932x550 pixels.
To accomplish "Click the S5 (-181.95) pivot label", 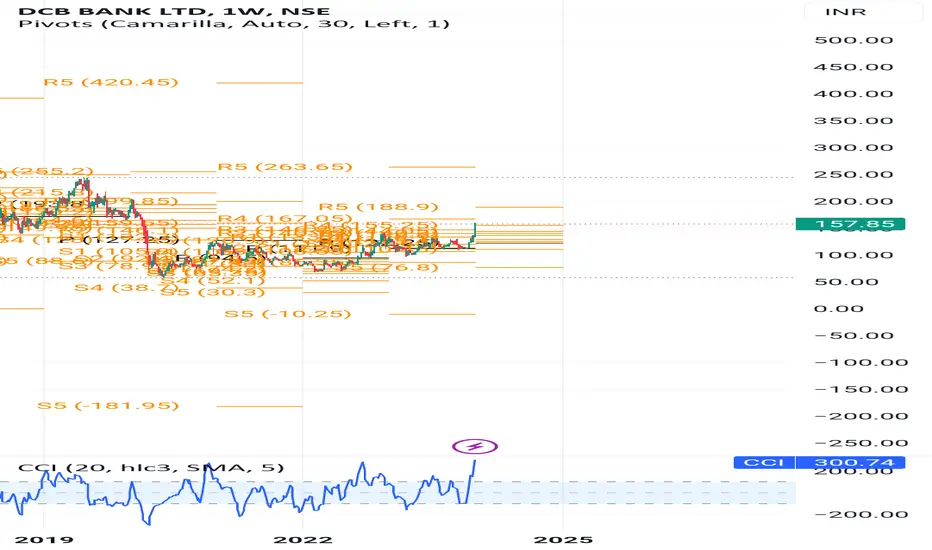I will point(108,406).
